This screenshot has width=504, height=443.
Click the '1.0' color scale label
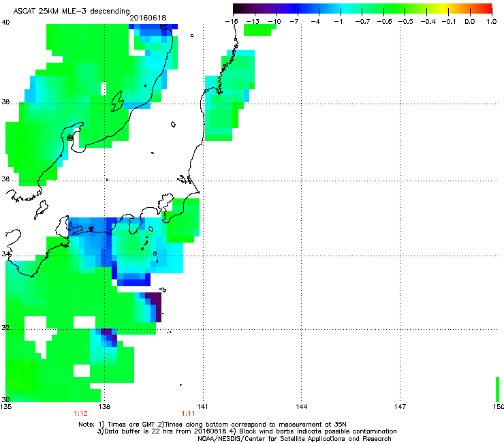click(x=492, y=22)
